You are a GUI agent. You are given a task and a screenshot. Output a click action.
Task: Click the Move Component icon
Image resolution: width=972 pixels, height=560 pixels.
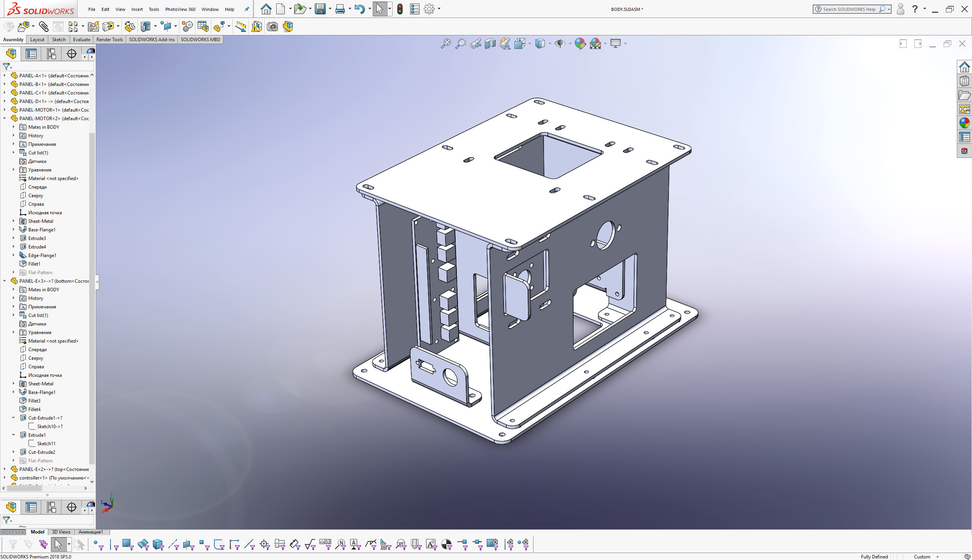pos(108,26)
